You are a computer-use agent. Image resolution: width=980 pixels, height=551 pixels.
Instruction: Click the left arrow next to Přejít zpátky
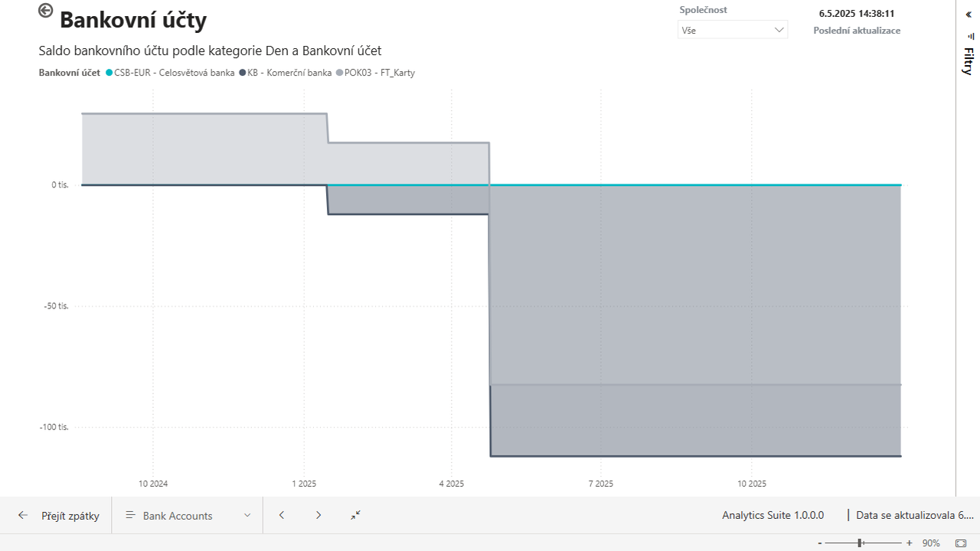click(x=23, y=516)
